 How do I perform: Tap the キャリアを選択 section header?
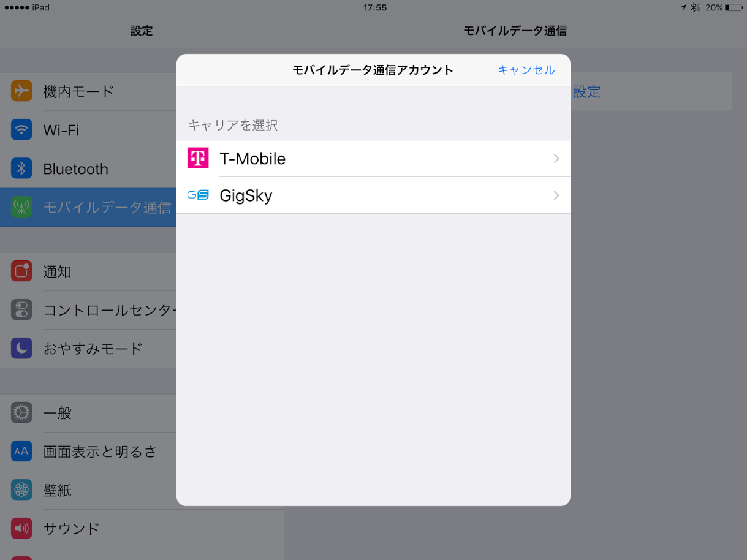(x=233, y=125)
